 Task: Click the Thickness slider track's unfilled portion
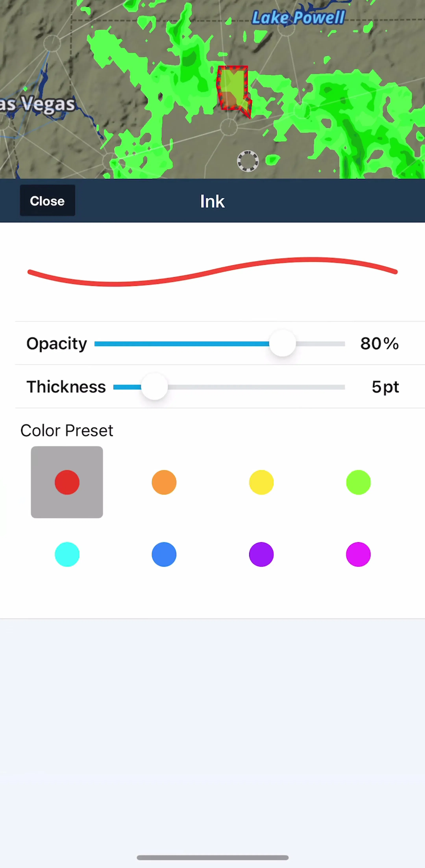pos(256,387)
